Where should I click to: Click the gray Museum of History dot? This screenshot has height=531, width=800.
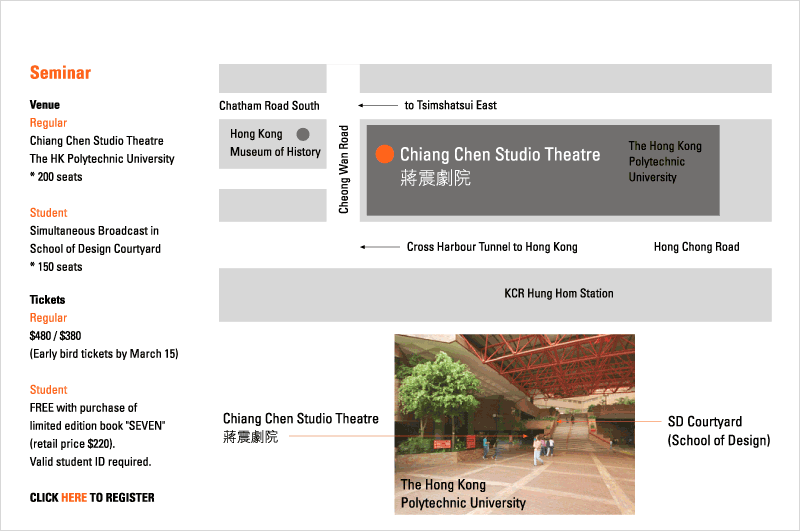tap(303, 133)
